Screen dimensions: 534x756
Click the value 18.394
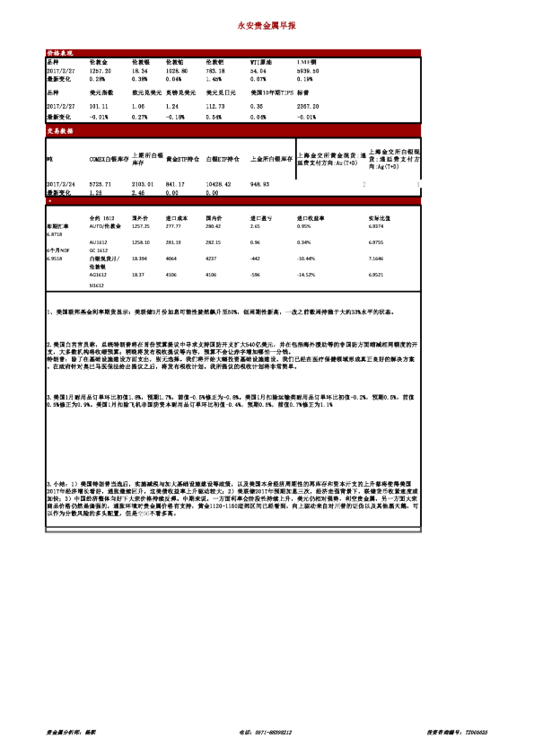[x=140, y=259]
